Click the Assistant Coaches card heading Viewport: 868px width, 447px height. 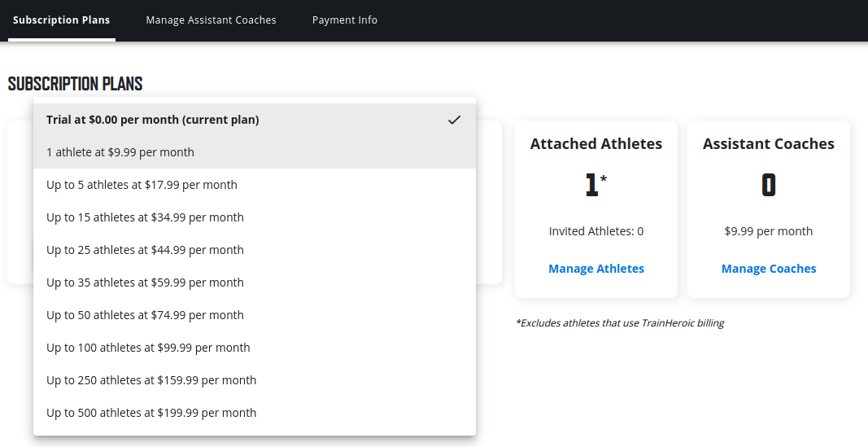click(769, 144)
